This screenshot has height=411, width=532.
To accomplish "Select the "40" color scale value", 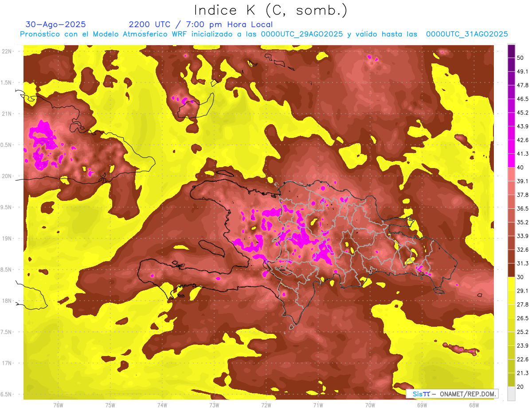I will pos(520,167).
